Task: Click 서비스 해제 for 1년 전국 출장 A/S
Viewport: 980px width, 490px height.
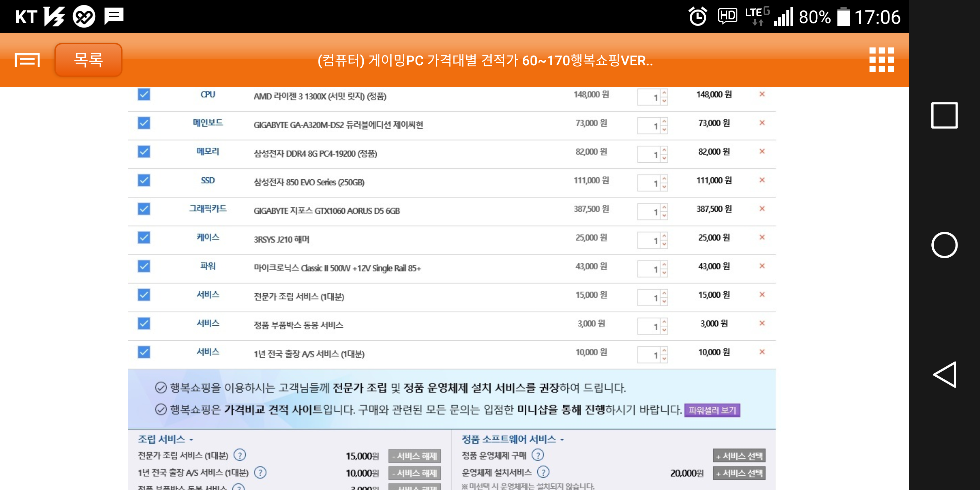Action: (415, 473)
